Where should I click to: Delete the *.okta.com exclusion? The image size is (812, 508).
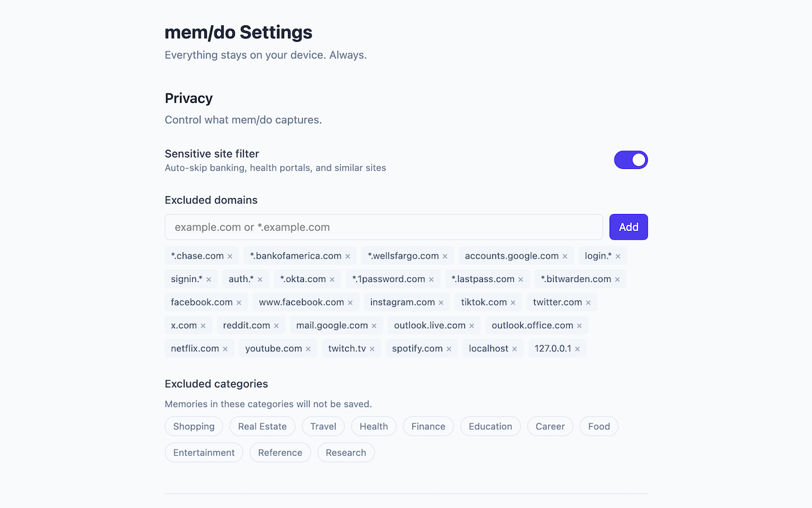point(333,278)
